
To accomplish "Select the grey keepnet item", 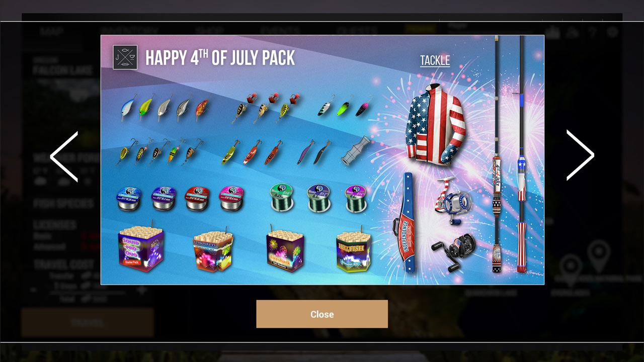I will (x=355, y=150).
